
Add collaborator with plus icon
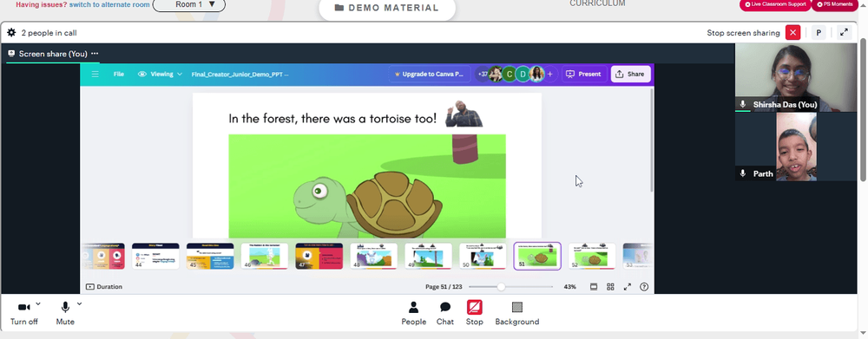point(549,74)
